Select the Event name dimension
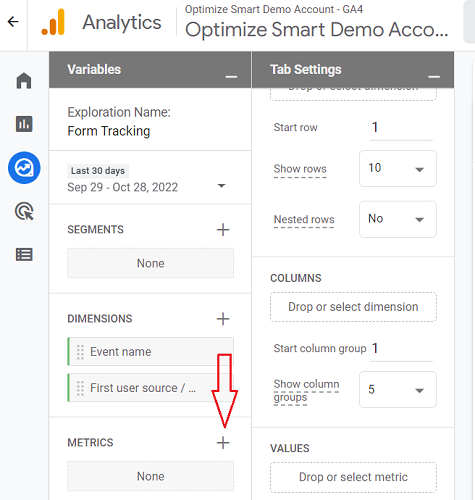The height and width of the screenshot is (500, 475). point(151,352)
